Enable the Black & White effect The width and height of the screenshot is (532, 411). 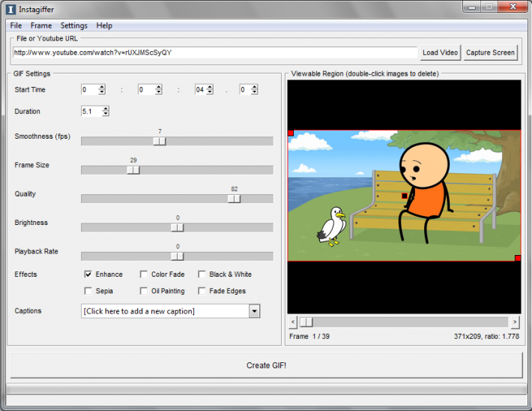coord(202,274)
